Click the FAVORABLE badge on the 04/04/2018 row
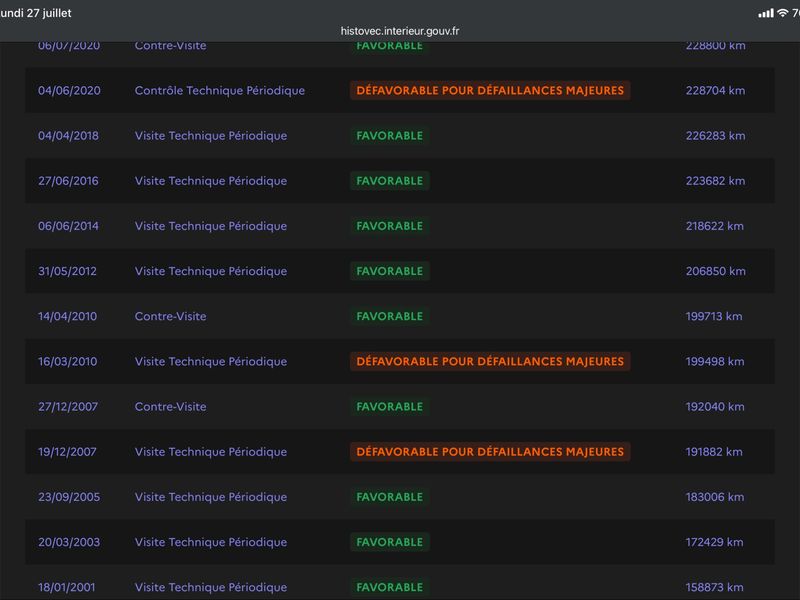Screen dimensions: 800x600 tap(389, 136)
